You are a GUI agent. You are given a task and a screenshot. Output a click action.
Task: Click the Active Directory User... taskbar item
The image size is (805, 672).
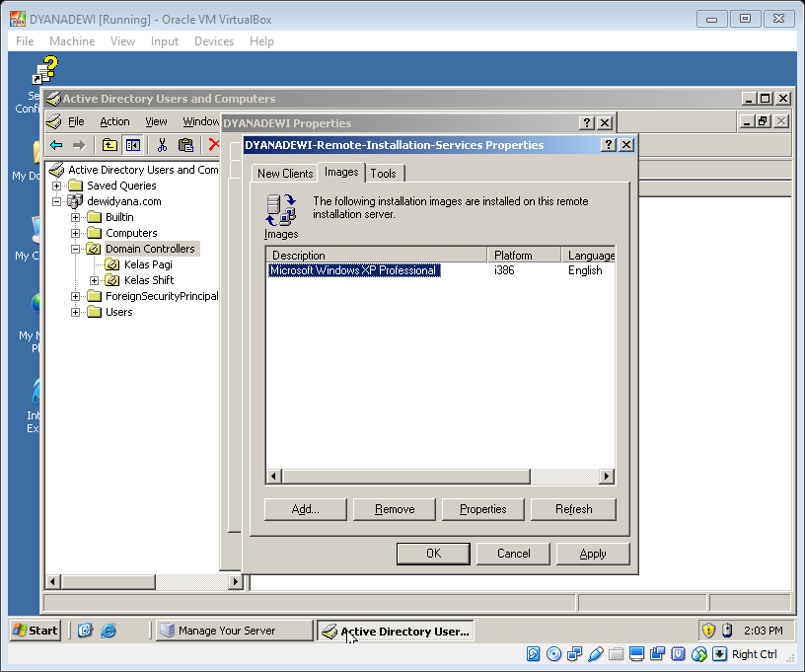pyautogui.click(x=395, y=631)
